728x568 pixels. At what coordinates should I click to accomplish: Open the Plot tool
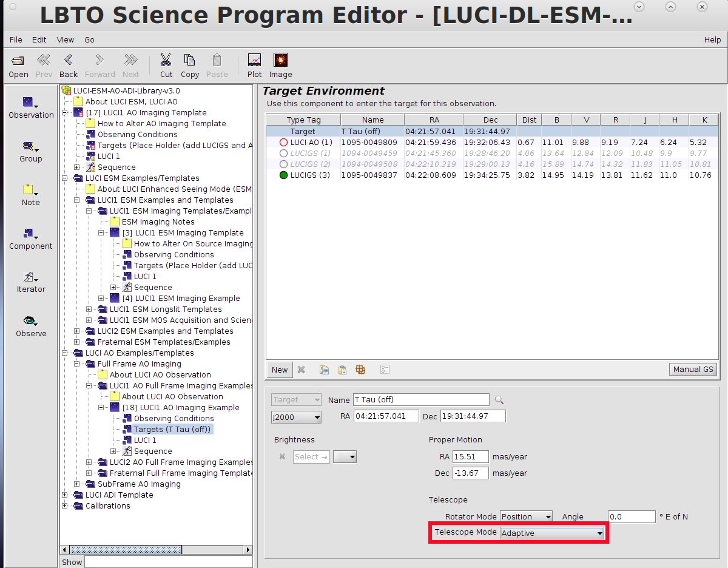pyautogui.click(x=254, y=60)
